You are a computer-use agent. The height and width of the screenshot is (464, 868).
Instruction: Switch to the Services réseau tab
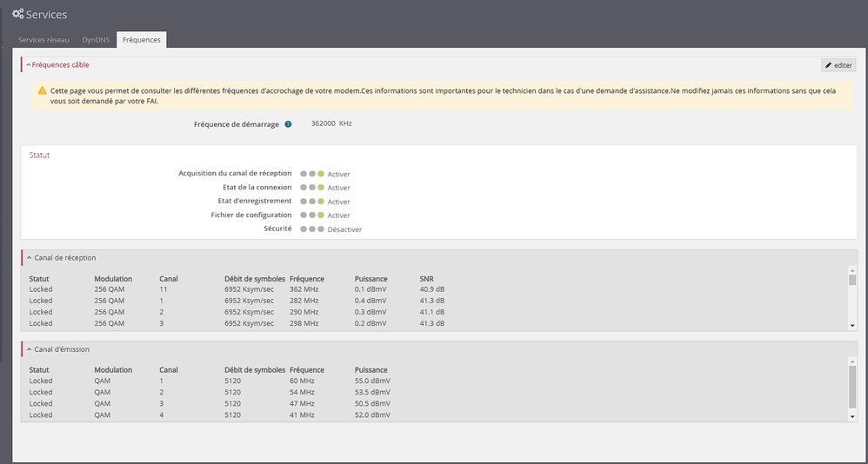click(43, 40)
